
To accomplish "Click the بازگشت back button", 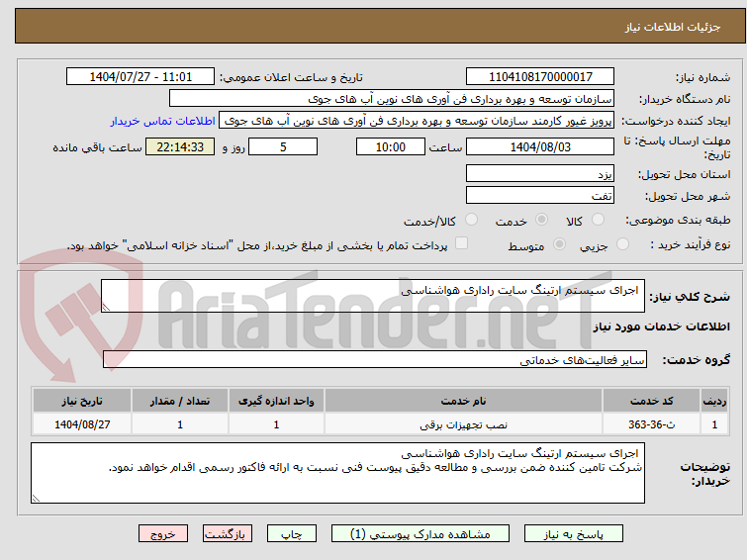I will (x=228, y=534).
